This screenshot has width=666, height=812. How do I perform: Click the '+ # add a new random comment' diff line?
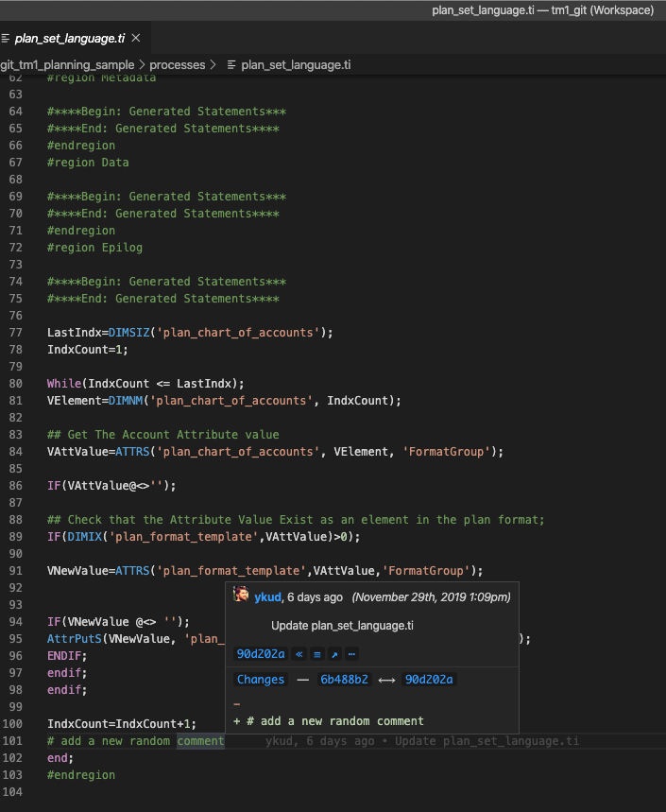[329, 721]
